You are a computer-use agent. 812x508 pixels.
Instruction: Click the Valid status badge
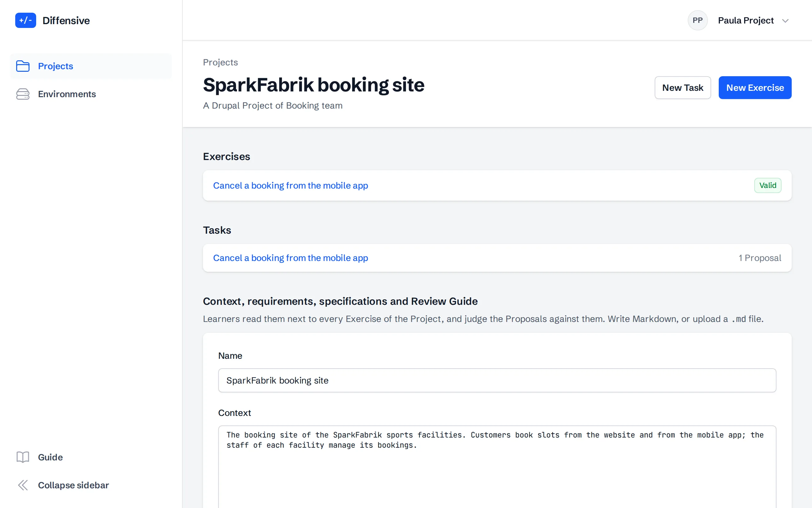click(x=768, y=185)
